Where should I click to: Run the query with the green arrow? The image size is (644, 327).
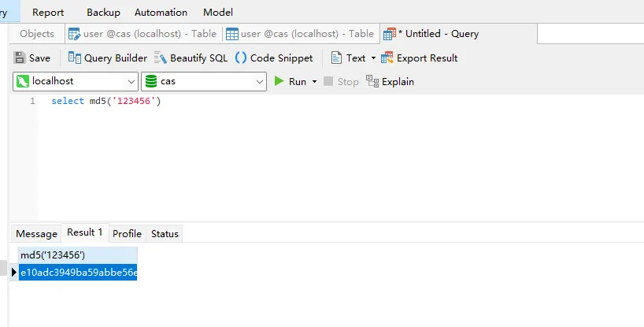click(279, 81)
